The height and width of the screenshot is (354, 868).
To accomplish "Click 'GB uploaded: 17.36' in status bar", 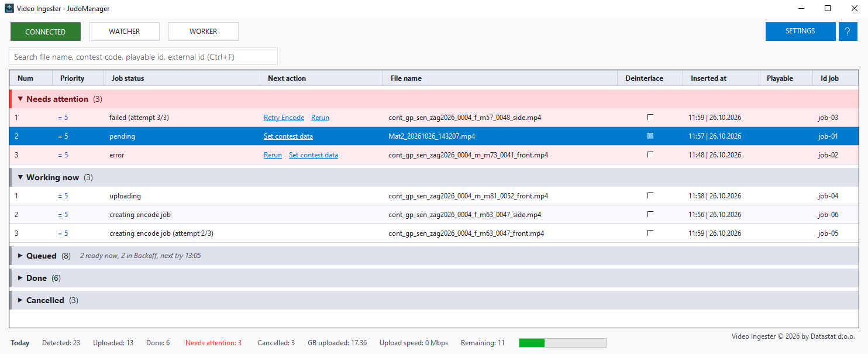I will pos(337,343).
